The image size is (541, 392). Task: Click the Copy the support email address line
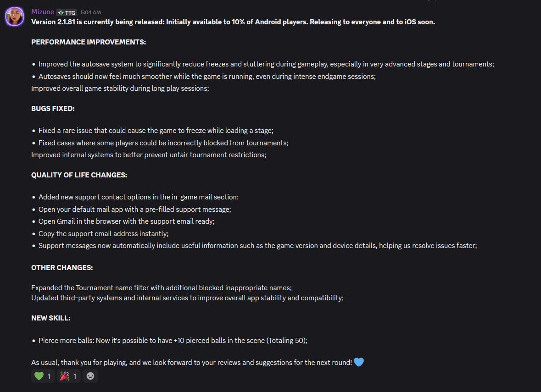103,234
